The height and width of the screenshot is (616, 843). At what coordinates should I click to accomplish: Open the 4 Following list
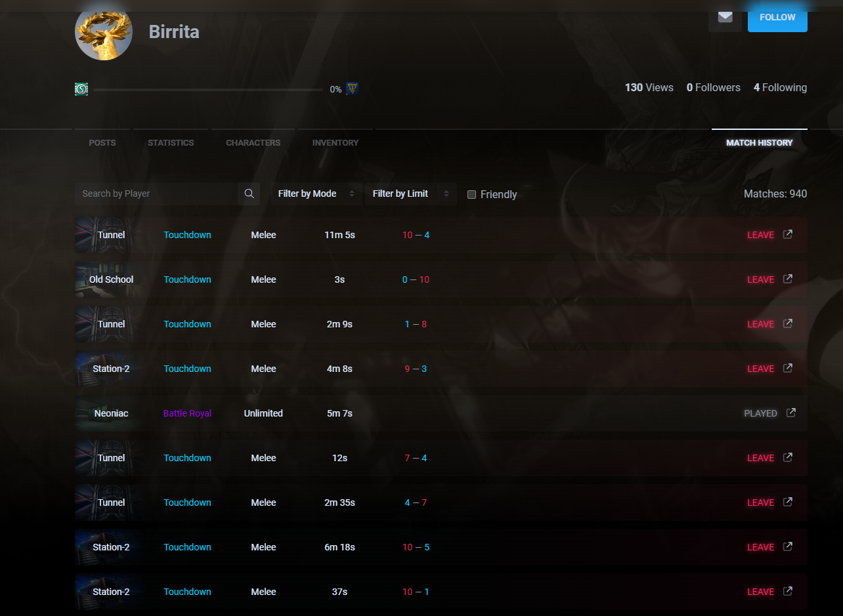pyautogui.click(x=780, y=87)
